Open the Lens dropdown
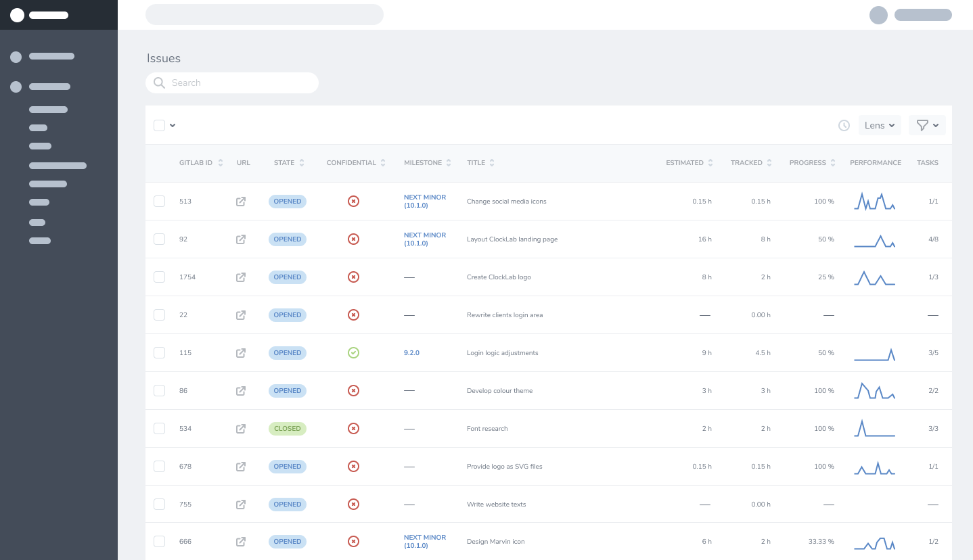 coord(880,125)
